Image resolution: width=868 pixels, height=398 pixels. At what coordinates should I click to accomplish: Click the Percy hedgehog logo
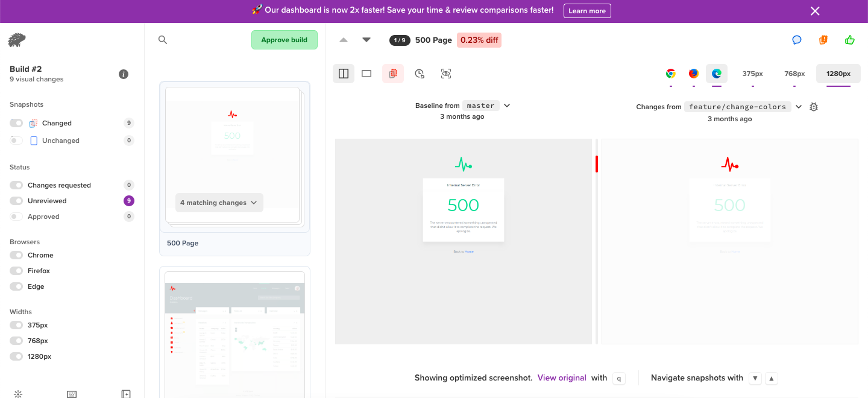click(x=17, y=40)
